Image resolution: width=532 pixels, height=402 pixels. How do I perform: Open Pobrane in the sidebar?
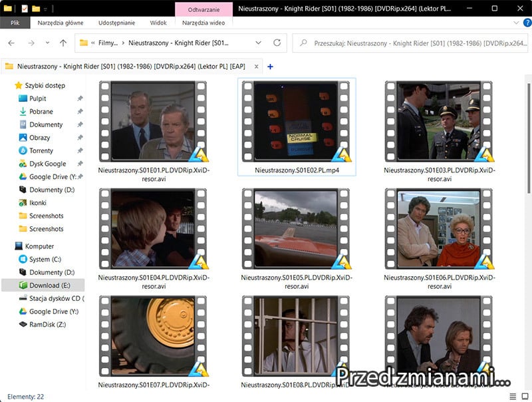(x=41, y=111)
